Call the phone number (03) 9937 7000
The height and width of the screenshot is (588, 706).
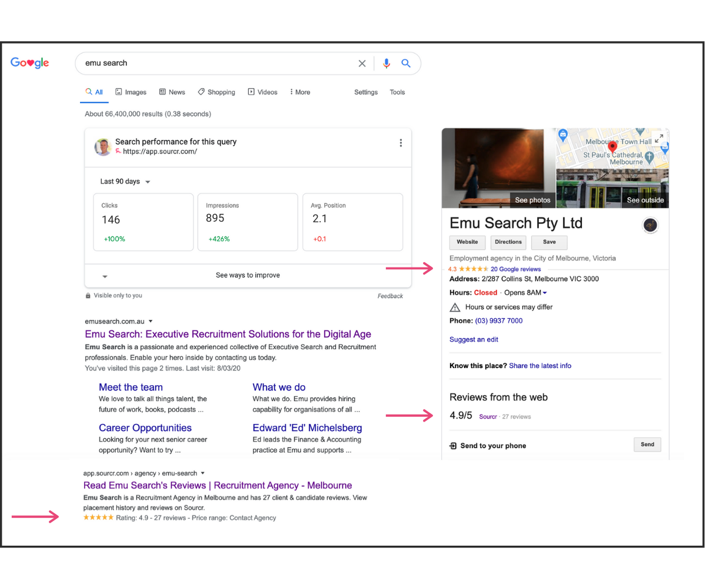tap(499, 321)
